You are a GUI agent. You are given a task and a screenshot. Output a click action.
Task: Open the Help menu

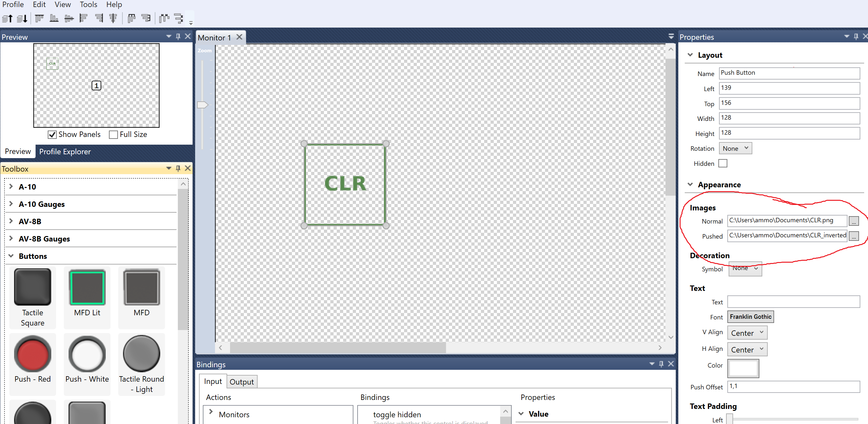click(114, 4)
